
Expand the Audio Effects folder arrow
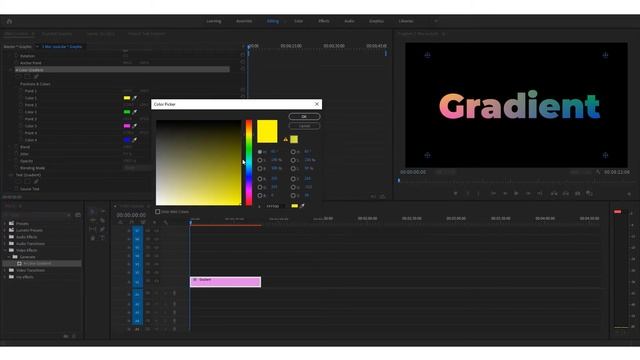pyautogui.click(x=5, y=237)
